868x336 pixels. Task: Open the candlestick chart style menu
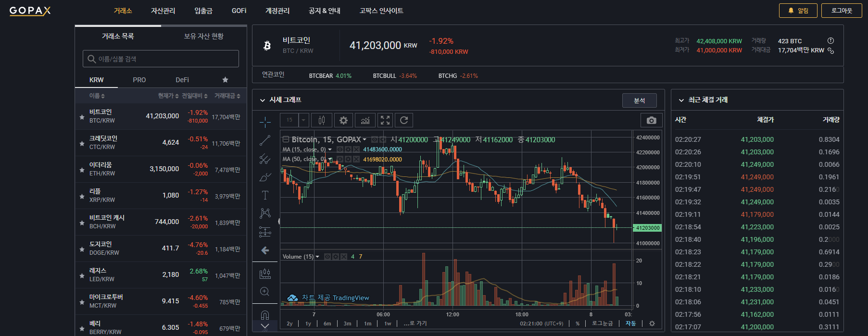[x=322, y=120]
